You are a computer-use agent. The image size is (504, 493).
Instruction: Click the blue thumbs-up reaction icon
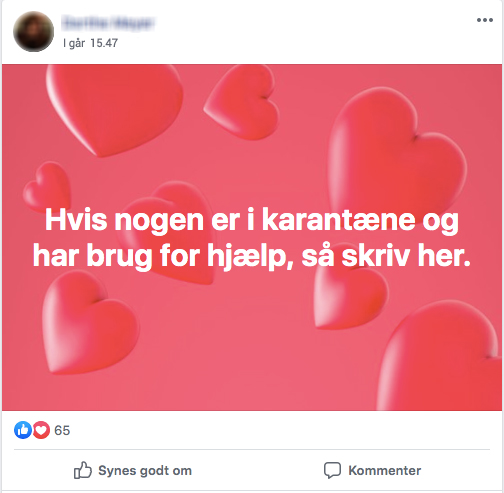tap(23, 430)
